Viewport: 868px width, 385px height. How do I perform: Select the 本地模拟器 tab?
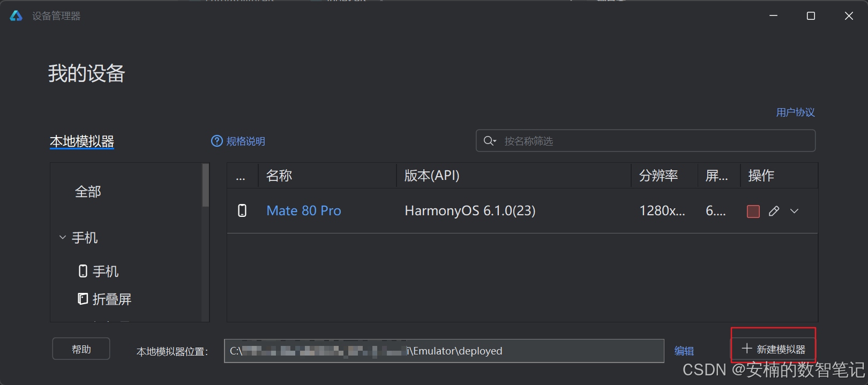tap(82, 141)
